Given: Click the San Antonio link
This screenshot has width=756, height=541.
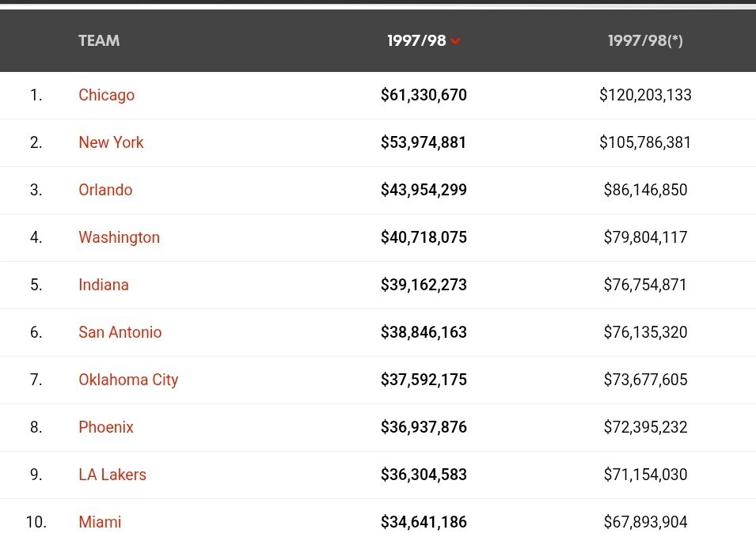Looking at the screenshot, I should click(120, 332).
